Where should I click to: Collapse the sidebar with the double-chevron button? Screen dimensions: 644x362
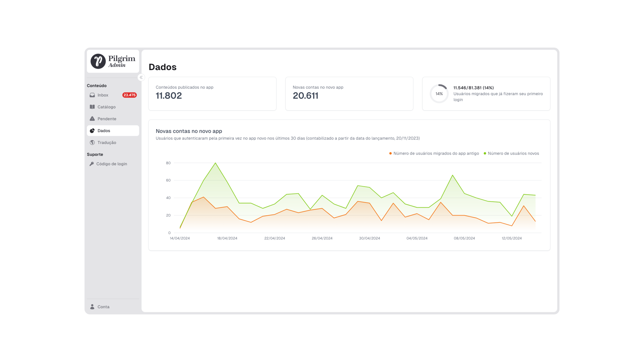[x=141, y=77]
